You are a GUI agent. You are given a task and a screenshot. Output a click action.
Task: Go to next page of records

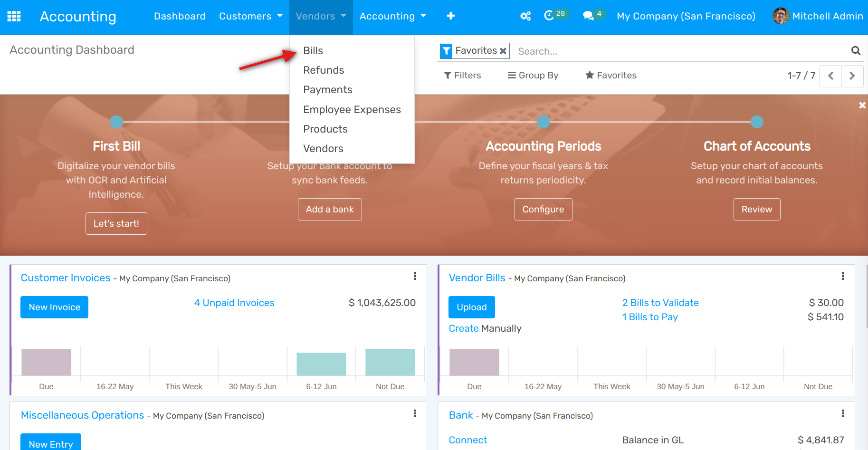click(x=852, y=76)
